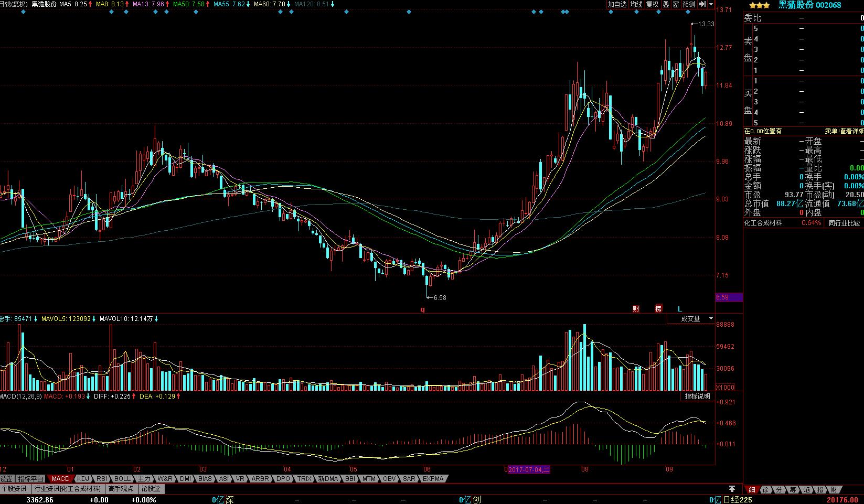Click the 卖单!查看详细 sell order details link
The width and height of the screenshot is (864, 504).
[x=844, y=131]
